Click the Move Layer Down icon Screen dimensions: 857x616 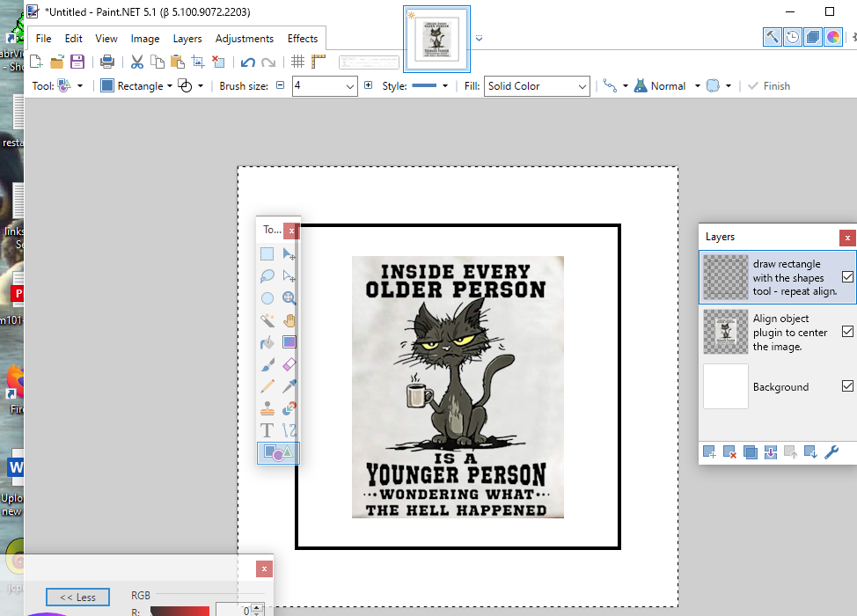(x=811, y=452)
